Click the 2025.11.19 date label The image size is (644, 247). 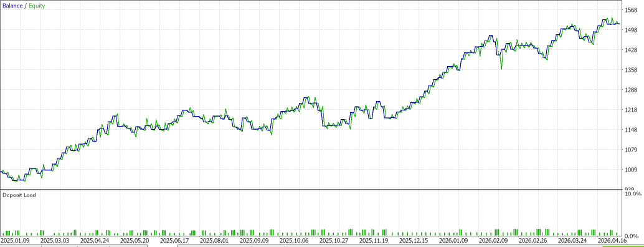point(373,240)
